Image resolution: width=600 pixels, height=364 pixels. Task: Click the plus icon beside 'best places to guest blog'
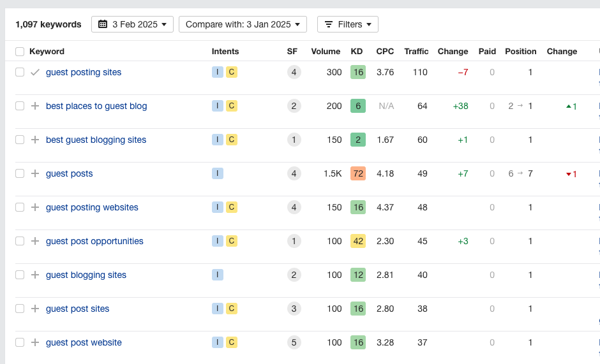coord(35,106)
